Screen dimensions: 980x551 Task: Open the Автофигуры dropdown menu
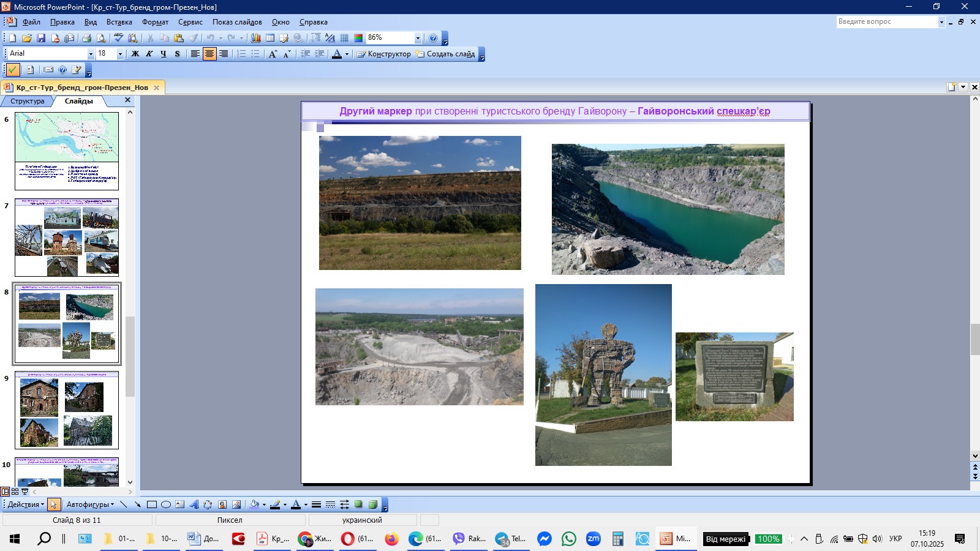click(x=90, y=504)
